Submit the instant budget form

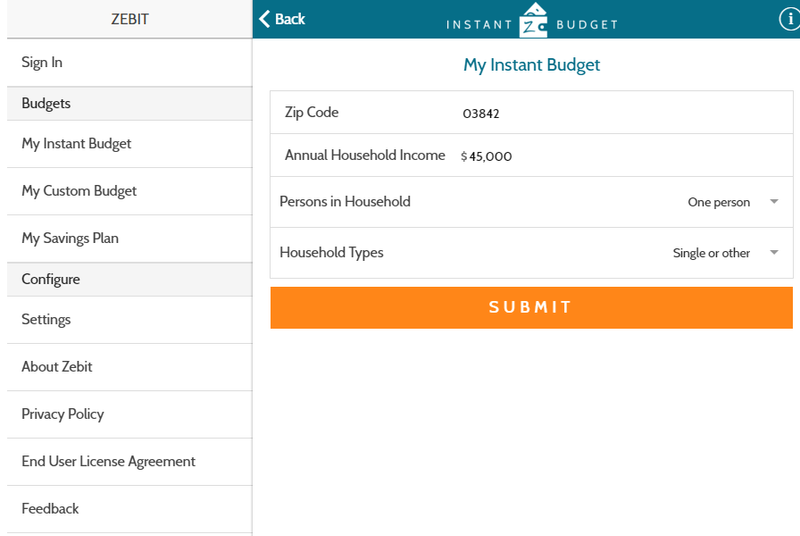tap(531, 308)
